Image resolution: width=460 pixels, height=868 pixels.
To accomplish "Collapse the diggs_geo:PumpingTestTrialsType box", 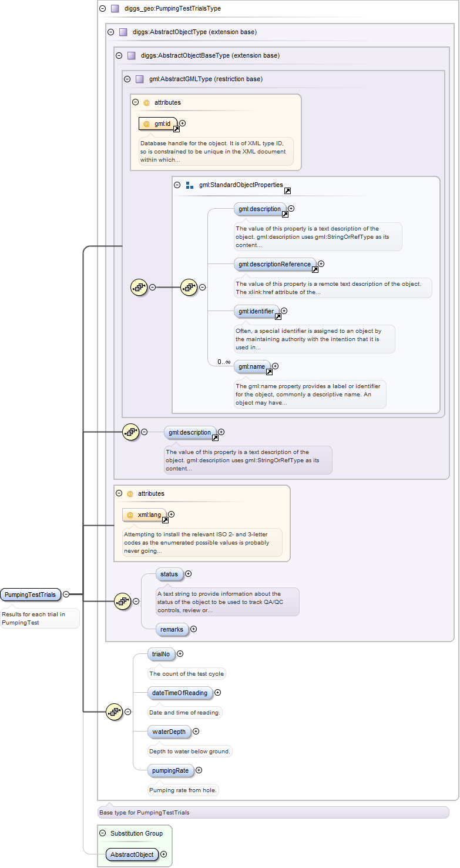I will (x=103, y=9).
